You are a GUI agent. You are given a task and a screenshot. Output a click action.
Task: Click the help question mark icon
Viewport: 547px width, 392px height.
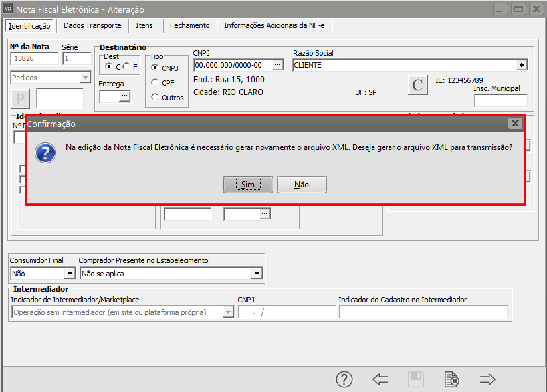coord(344,379)
